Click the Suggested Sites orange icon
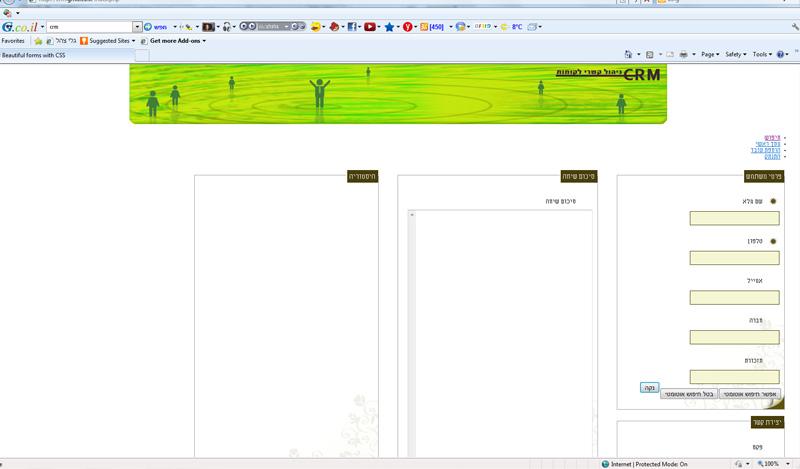The width and height of the screenshot is (800, 469). 84,41
